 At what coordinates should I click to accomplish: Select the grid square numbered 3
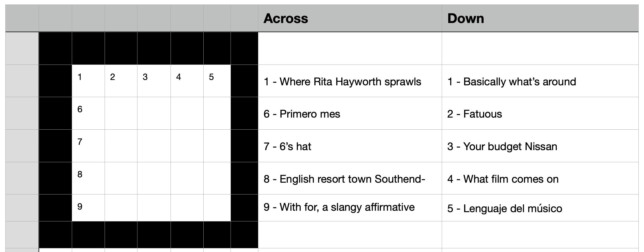click(x=154, y=81)
